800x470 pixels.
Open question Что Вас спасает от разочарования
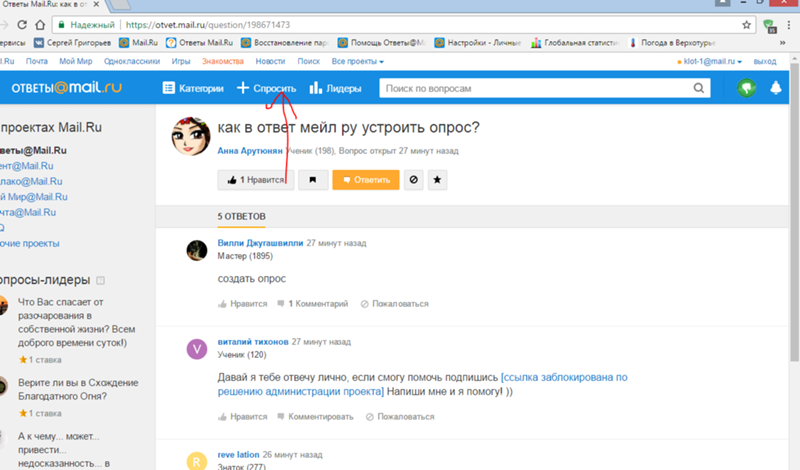point(77,322)
